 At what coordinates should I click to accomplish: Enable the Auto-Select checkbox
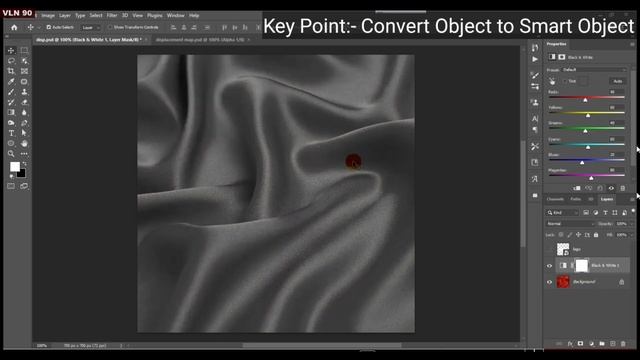pos(49,27)
